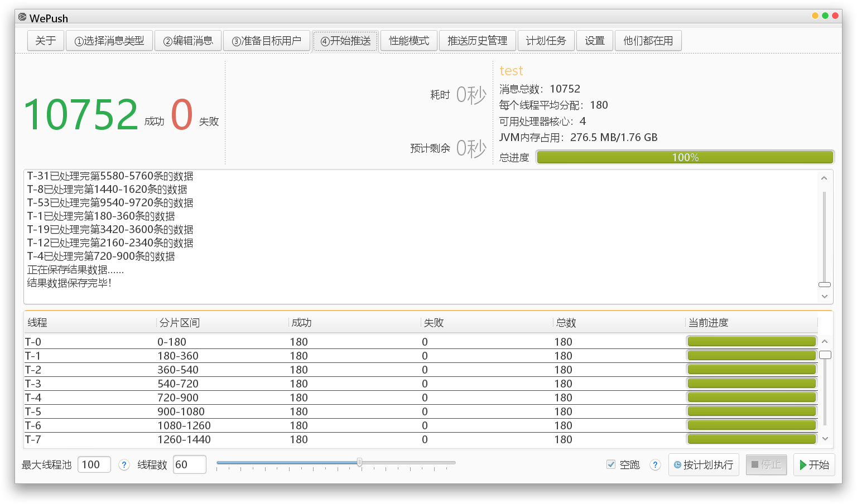Viewport: 857px width, 504px height.
Task: Click the thread count slider handle
Action: point(360,462)
